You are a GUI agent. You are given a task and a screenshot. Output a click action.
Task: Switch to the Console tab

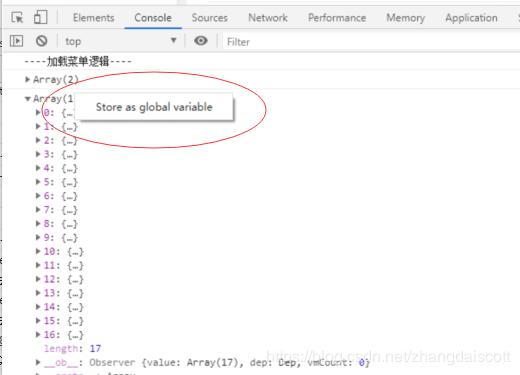(153, 18)
